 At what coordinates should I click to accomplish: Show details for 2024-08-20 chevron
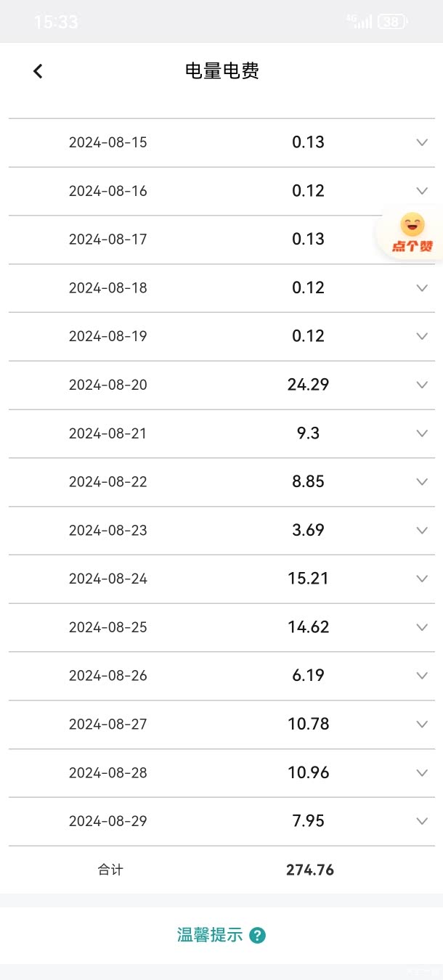[422, 385]
